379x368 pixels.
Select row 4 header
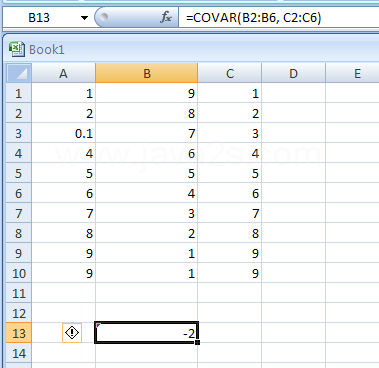pos(19,153)
